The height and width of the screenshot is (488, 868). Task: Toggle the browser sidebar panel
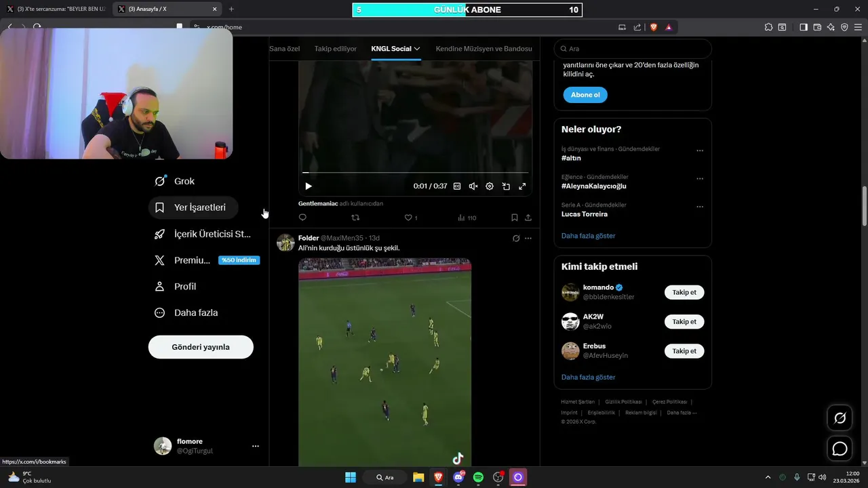click(804, 27)
